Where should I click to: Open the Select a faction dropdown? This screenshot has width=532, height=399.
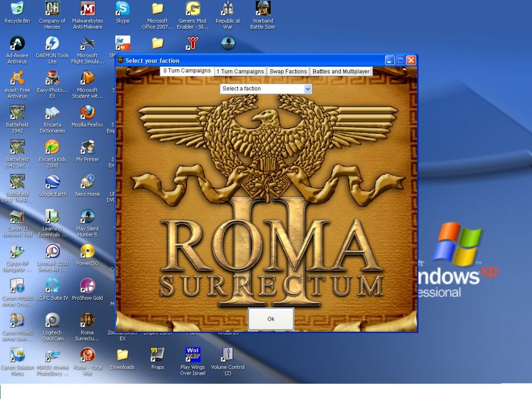(265, 89)
